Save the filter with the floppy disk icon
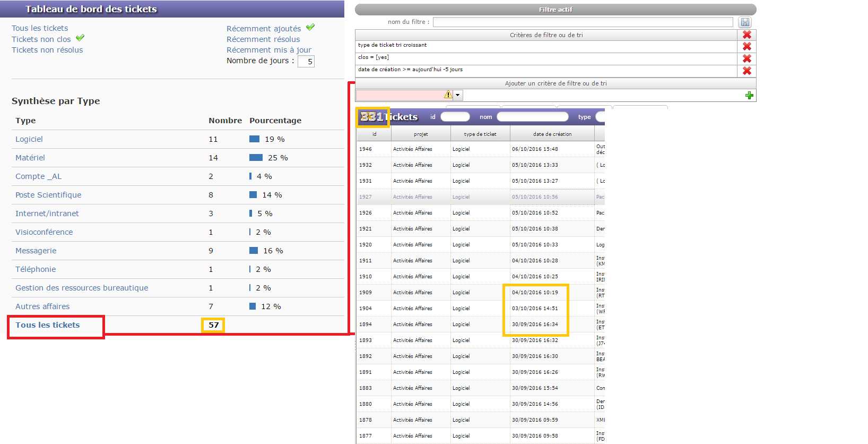 (x=745, y=22)
